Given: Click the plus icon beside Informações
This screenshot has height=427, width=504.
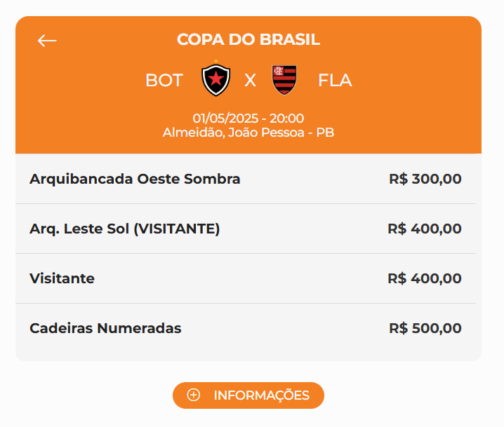Looking at the screenshot, I should click(x=194, y=395).
